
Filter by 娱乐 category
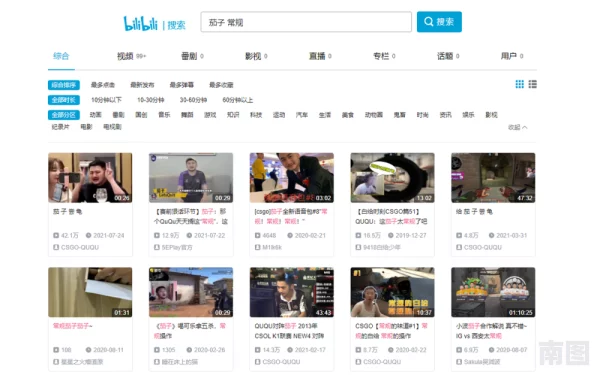[x=468, y=115]
